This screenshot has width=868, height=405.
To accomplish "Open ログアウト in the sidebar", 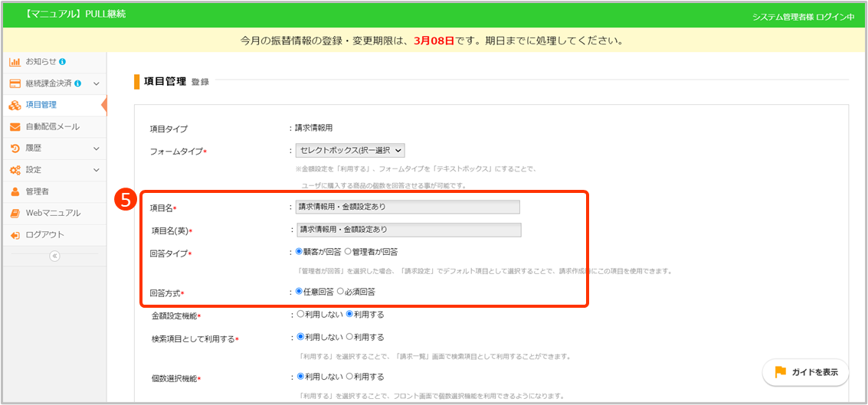I will [44, 234].
